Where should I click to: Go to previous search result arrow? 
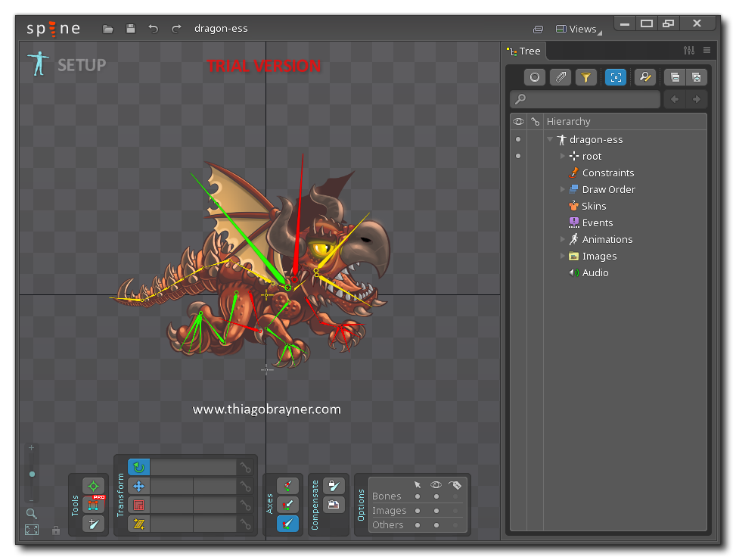(x=675, y=99)
